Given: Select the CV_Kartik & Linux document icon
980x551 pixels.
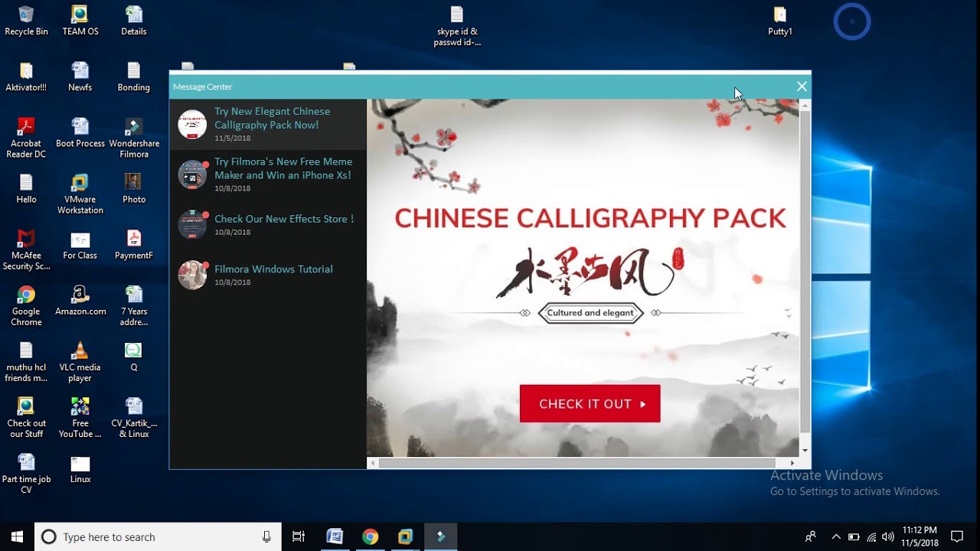Looking at the screenshot, I should tap(134, 417).
